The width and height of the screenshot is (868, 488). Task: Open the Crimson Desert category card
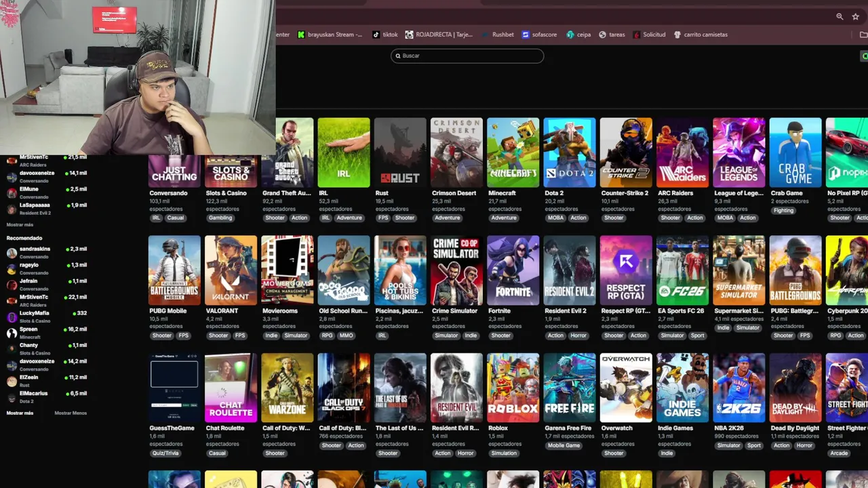click(456, 152)
